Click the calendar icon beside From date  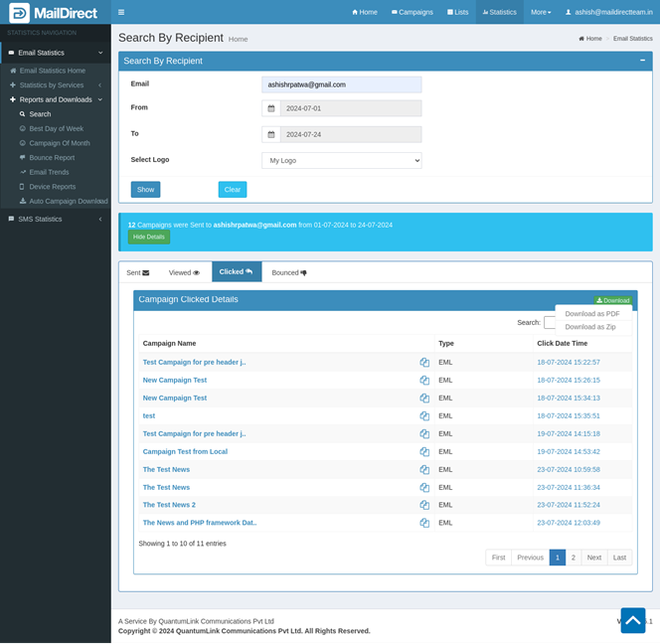point(271,108)
